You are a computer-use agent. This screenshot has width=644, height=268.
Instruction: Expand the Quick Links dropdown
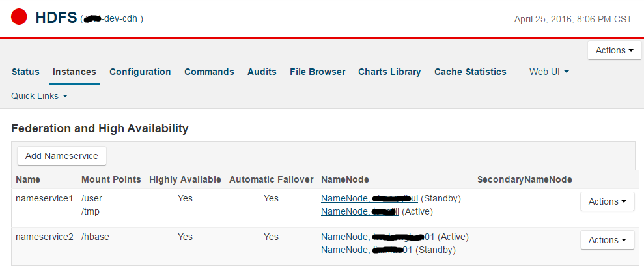point(39,96)
